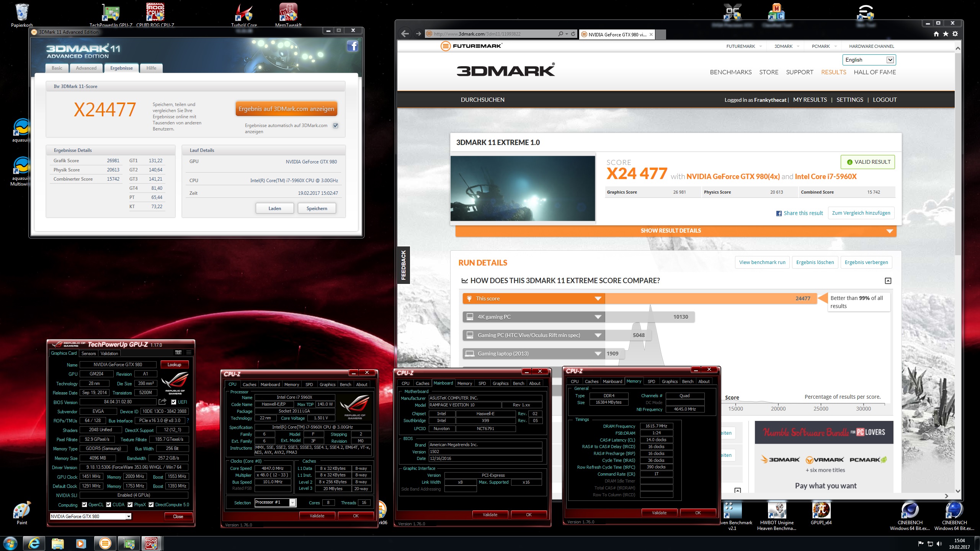The height and width of the screenshot is (551, 980).
Task: Toggle OpenCL checkbox in GPU-Z
Action: click(x=85, y=505)
